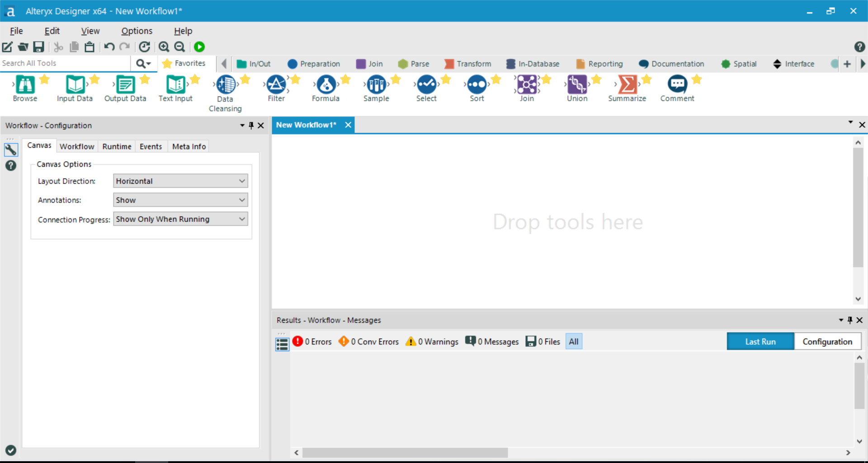Click the Data Cleansing tool
Viewport: 868px width, 463px height.
[226, 85]
